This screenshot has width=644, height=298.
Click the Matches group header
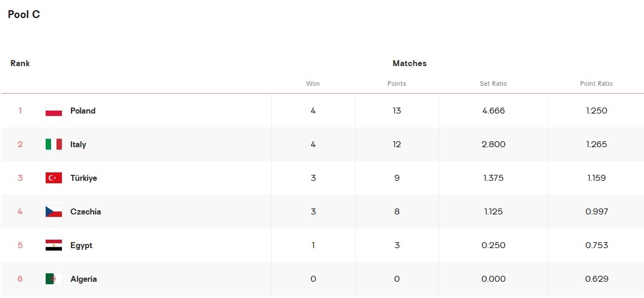point(410,63)
